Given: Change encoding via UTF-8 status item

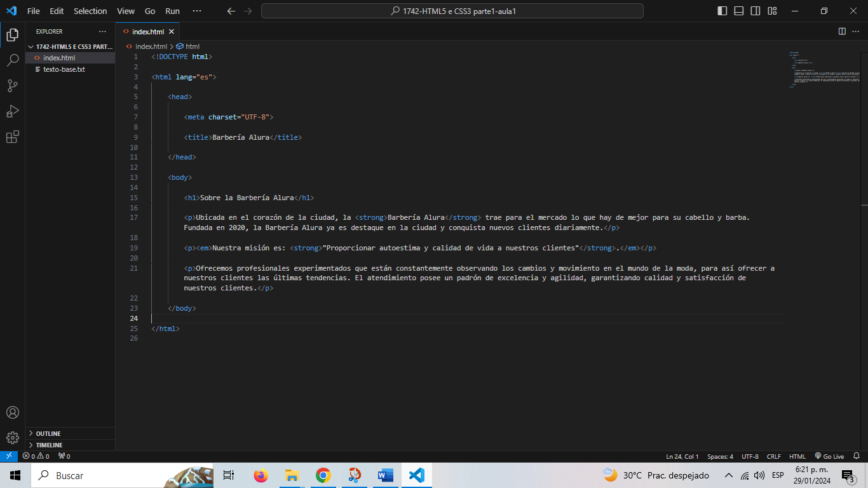Looking at the screenshot, I should tap(750, 456).
